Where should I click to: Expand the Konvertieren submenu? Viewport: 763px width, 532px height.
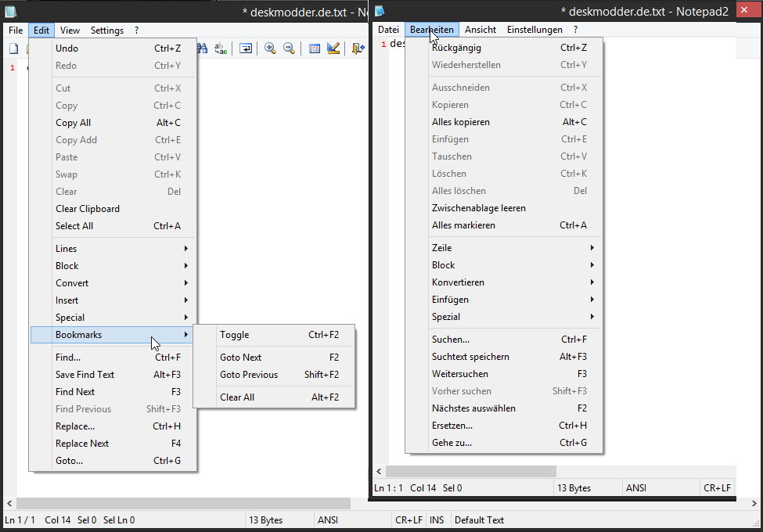point(504,282)
